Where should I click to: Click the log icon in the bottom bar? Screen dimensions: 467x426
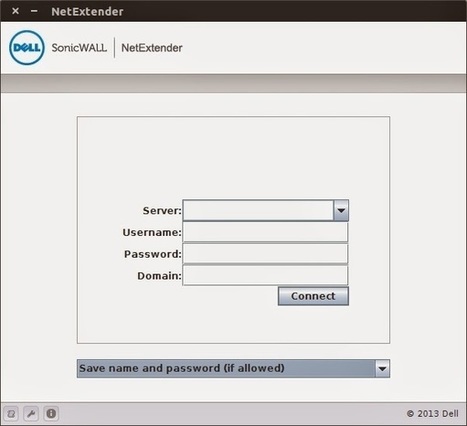[11, 414]
